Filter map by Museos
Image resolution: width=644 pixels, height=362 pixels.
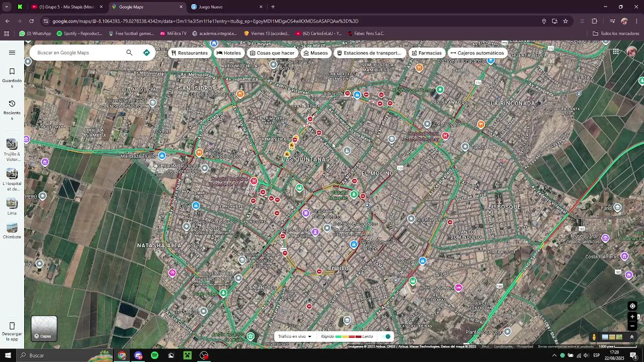pos(315,53)
